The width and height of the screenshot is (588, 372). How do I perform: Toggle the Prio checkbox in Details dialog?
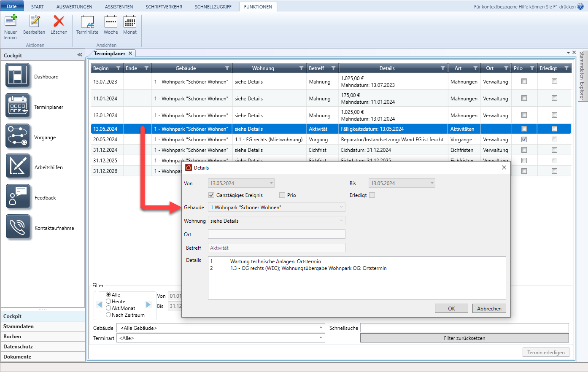(282, 195)
